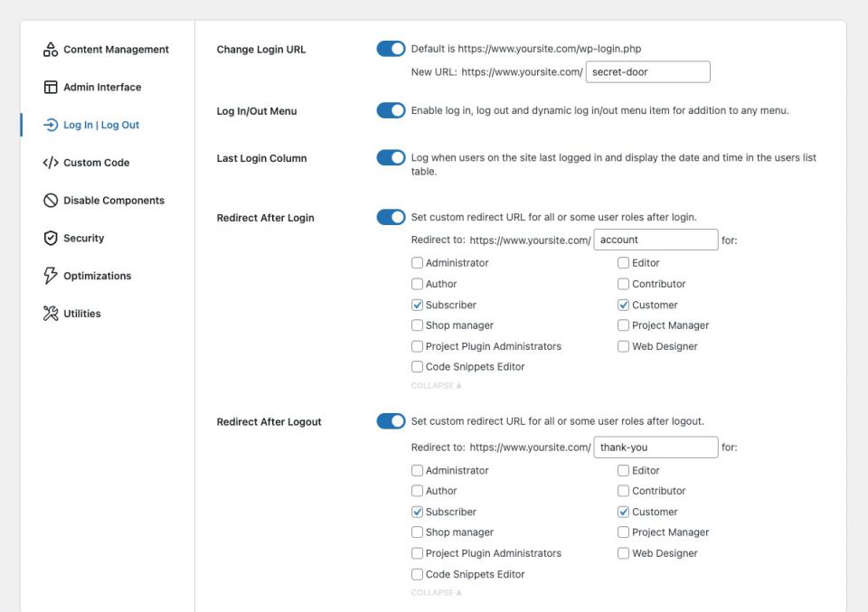Viewport: 868px width, 612px height.
Task: Focus the thank-you logout redirect field
Action: [x=656, y=447]
